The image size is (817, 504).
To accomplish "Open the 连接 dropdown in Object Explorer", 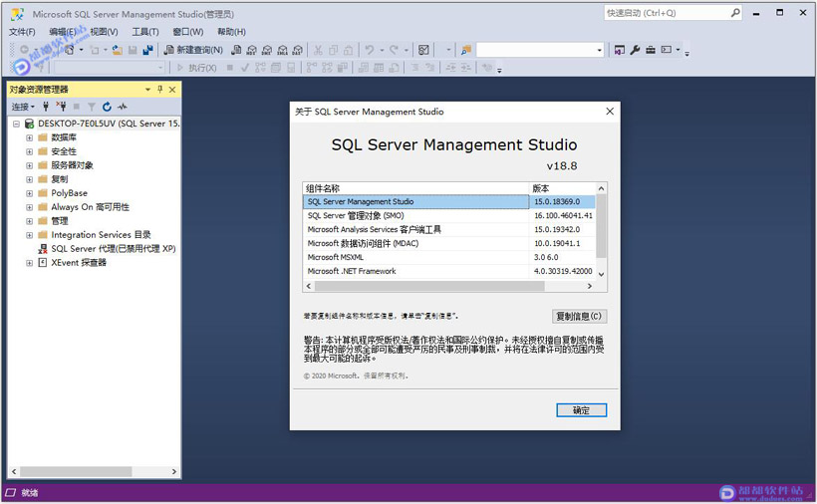I will (23, 107).
